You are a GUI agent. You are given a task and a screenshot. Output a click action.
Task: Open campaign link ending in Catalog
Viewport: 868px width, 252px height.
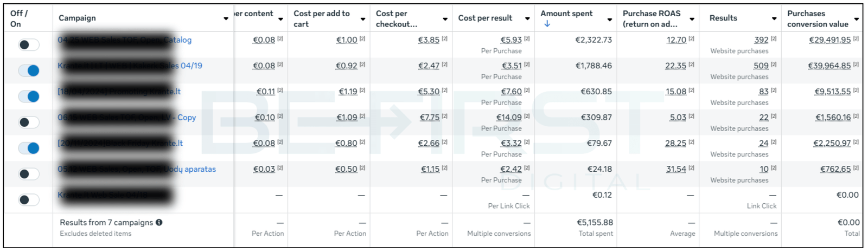tap(178, 40)
